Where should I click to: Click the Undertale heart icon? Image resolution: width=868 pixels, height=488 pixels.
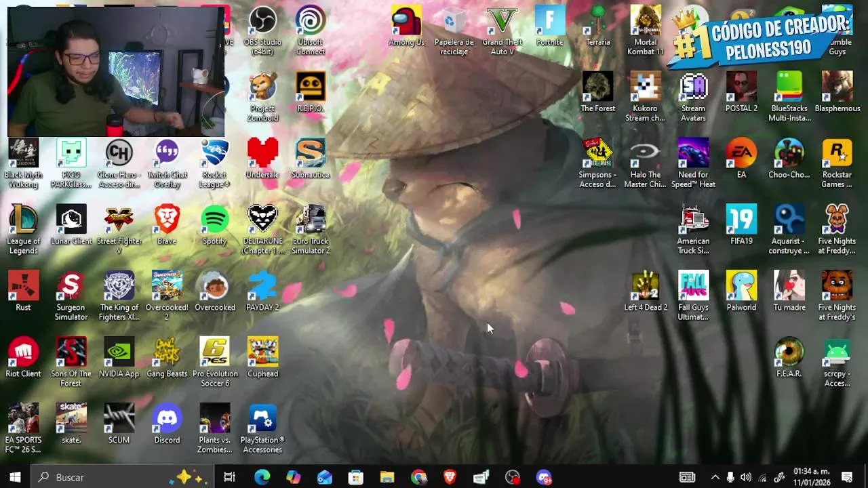[x=262, y=159]
